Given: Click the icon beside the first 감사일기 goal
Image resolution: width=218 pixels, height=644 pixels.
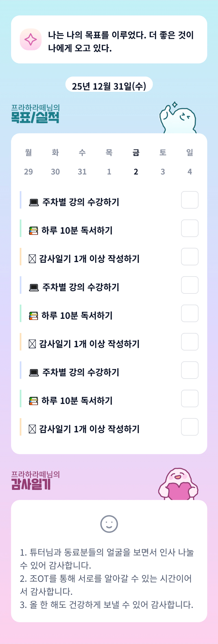Looking at the screenshot, I should 32,259.
